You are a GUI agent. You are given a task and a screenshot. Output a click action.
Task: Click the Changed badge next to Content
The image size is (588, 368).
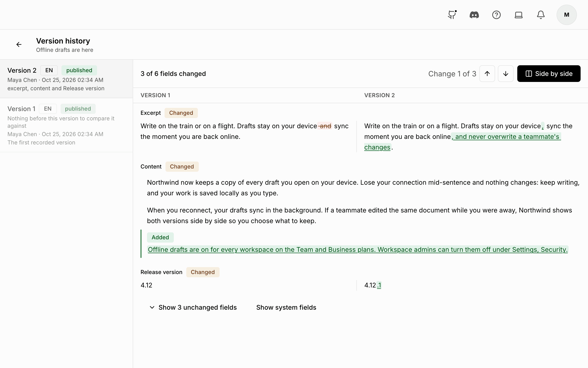point(182,167)
